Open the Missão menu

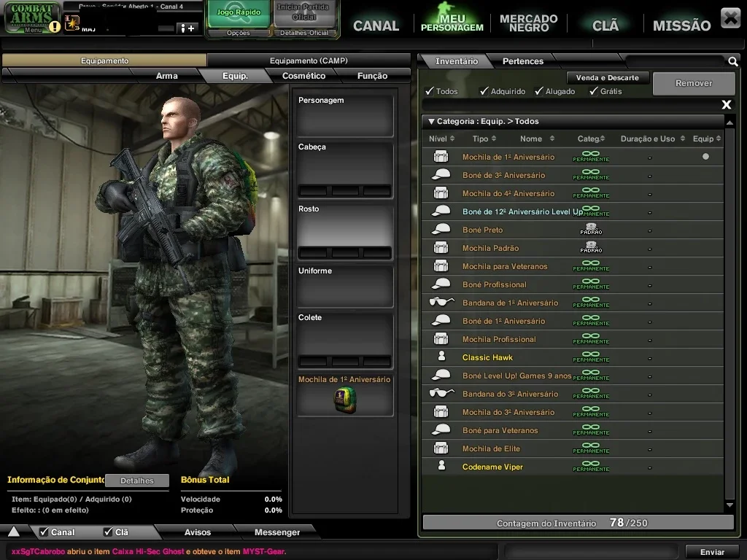[681, 26]
